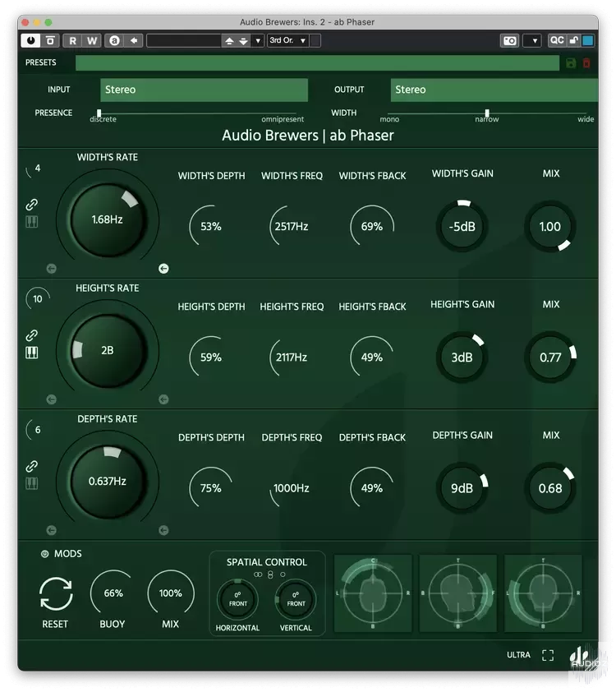Image resolution: width=616 pixels, height=692 pixels.
Task: Click the Height's Depth 59% knob
Action: [211, 357]
